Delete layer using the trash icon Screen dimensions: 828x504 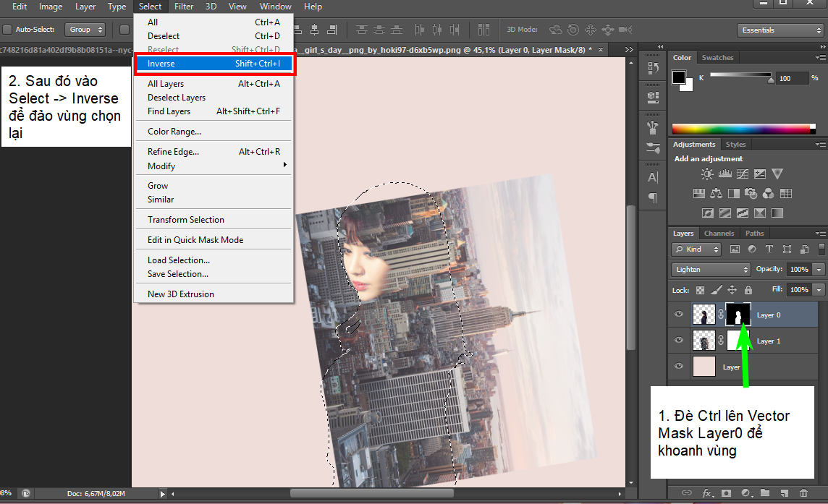(803, 493)
